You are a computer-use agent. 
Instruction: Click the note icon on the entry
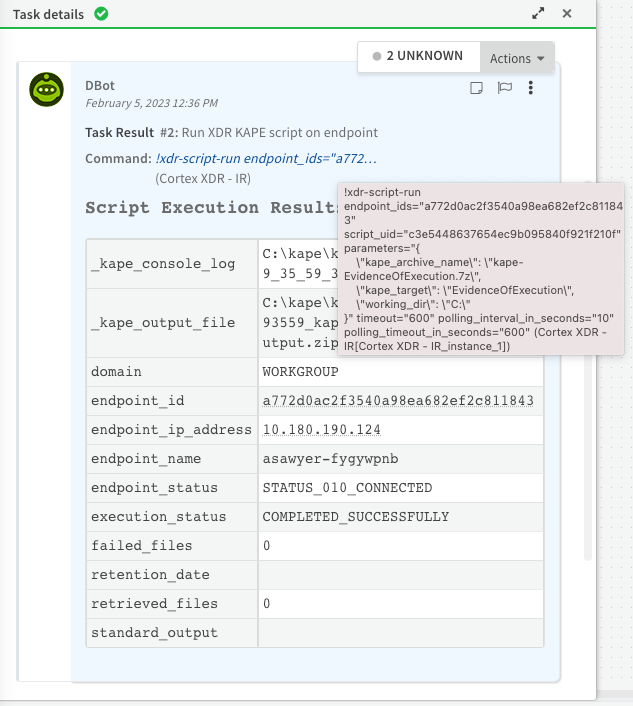[477, 87]
